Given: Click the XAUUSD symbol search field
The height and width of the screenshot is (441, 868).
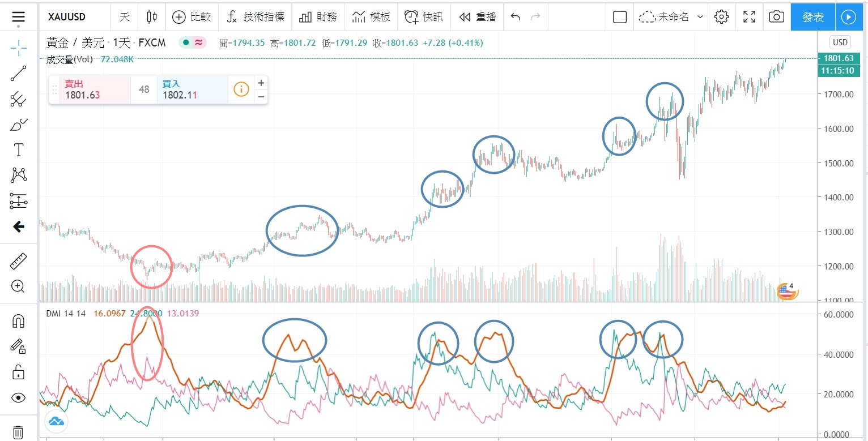Looking at the screenshot, I should pos(67,17).
